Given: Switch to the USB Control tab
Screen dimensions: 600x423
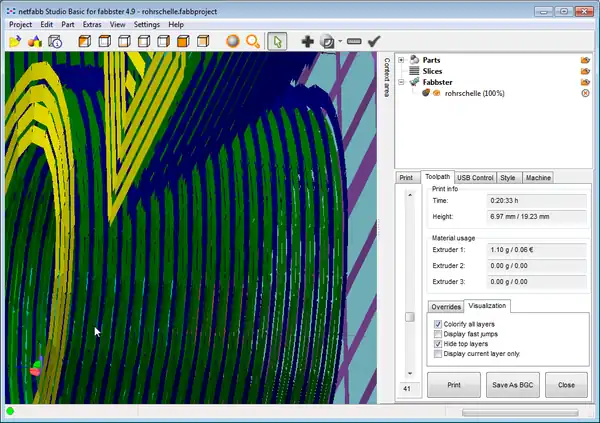Looking at the screenshot, I should click(475, 178).
